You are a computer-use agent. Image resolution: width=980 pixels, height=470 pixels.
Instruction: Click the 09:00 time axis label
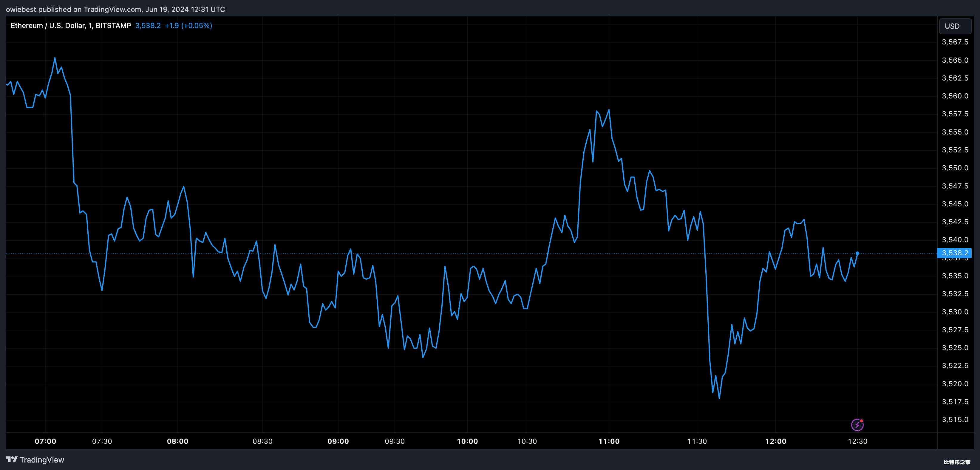338,441
